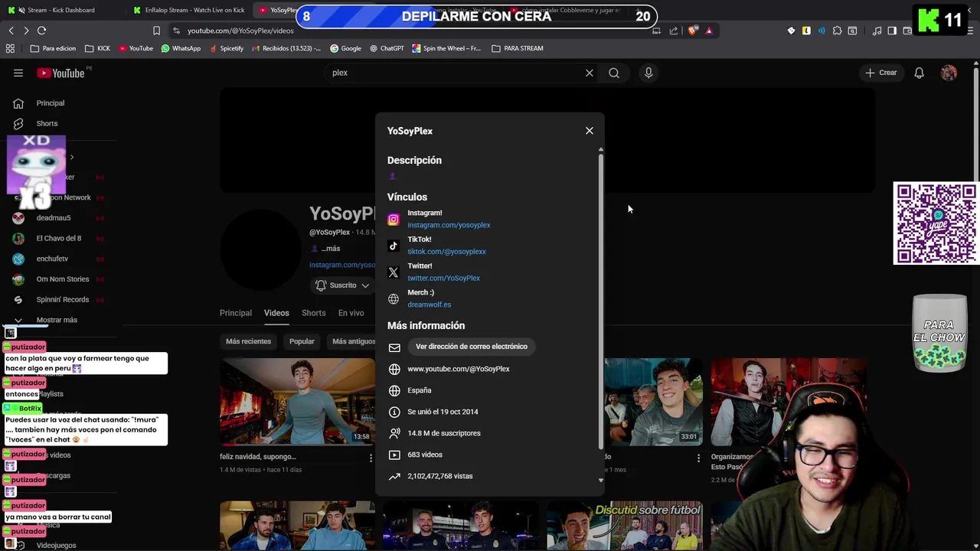Screen dimensions: 980x551
Task: Click the share icon in address bar
Action: [674, 31]
